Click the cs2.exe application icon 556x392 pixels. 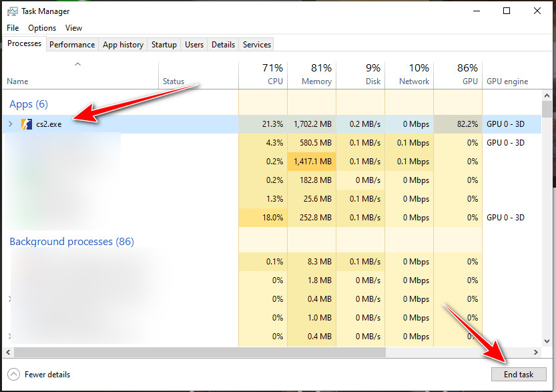[x=26, y=124]
